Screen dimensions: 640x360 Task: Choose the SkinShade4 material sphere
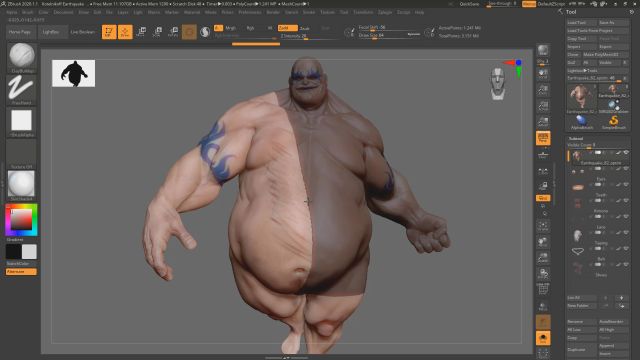[x=21, y=184]
